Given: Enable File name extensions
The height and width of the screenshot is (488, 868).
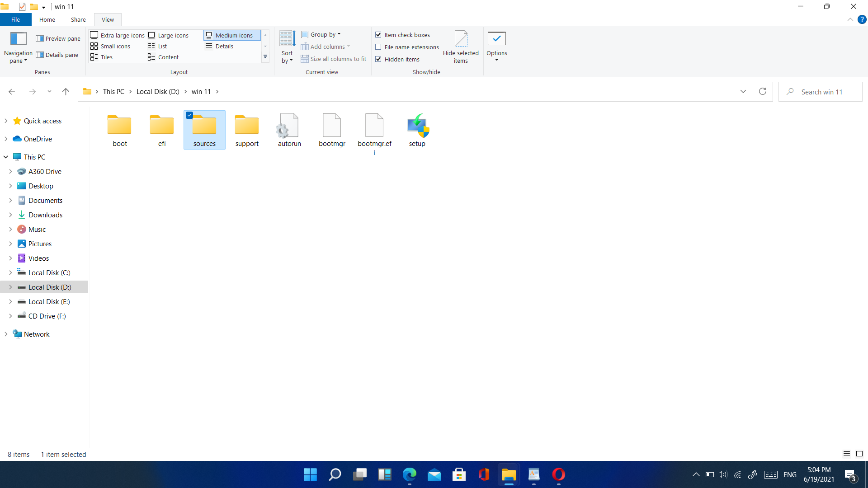Looking at the screenshot, I should (x=378, y=47).
